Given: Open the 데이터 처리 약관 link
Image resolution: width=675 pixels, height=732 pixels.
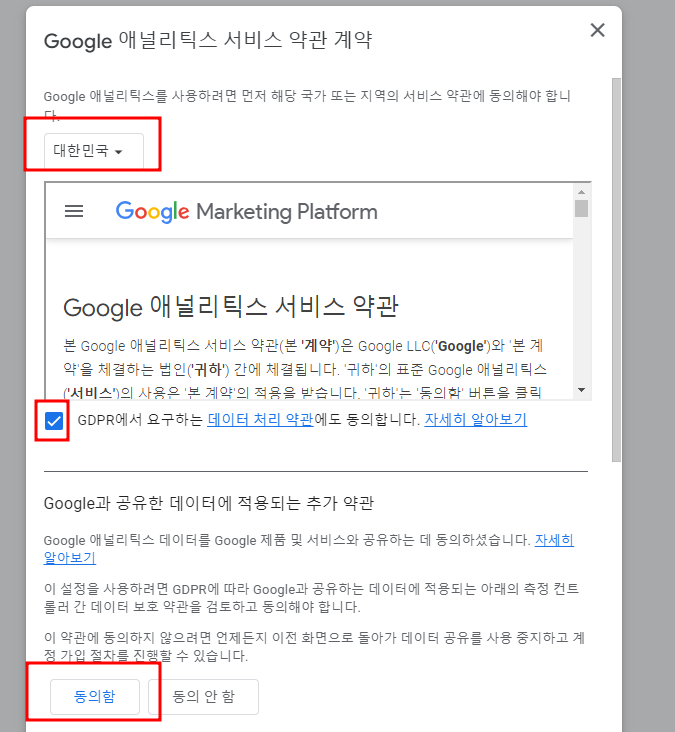Looking at the screenshot, I should coord(260,419).
